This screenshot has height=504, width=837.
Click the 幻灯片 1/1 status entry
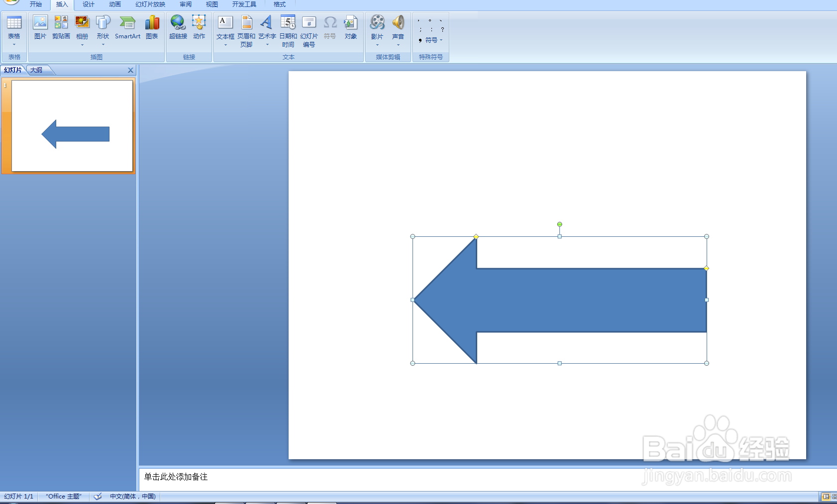[19, 497]
